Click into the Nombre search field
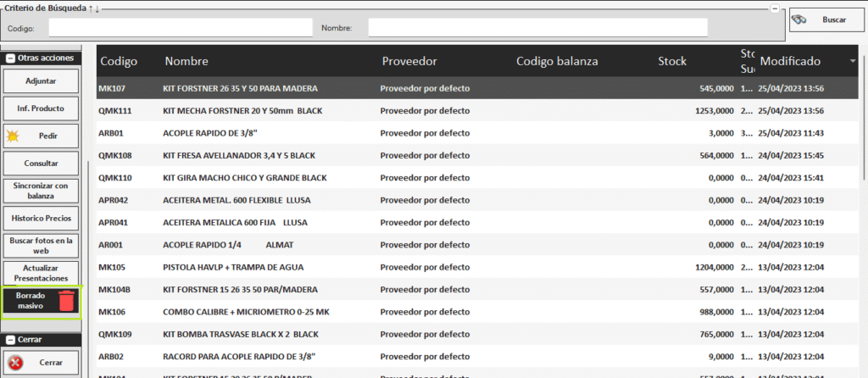The width and height of the screenshot is (868, 378). click(537, 28)
